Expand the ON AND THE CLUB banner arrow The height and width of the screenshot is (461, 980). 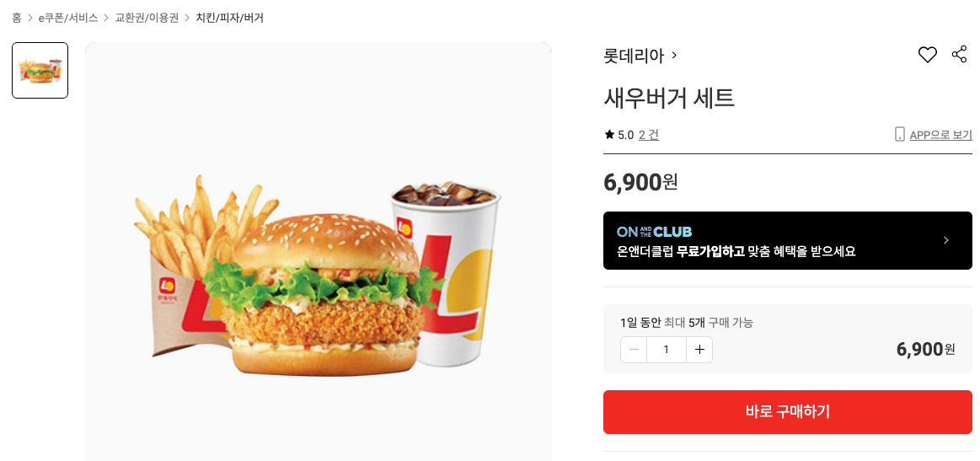(946, 240)
